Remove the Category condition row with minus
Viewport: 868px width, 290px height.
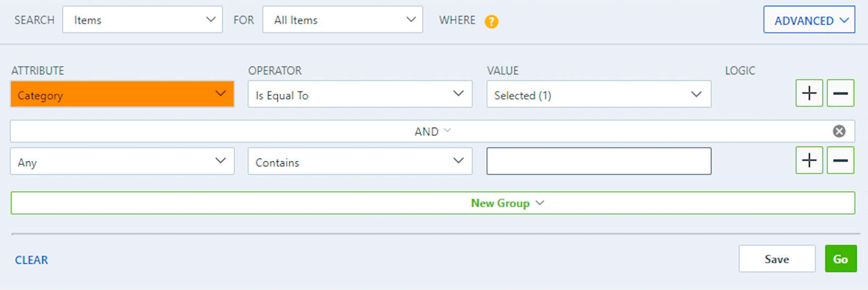tap(840, 93)
